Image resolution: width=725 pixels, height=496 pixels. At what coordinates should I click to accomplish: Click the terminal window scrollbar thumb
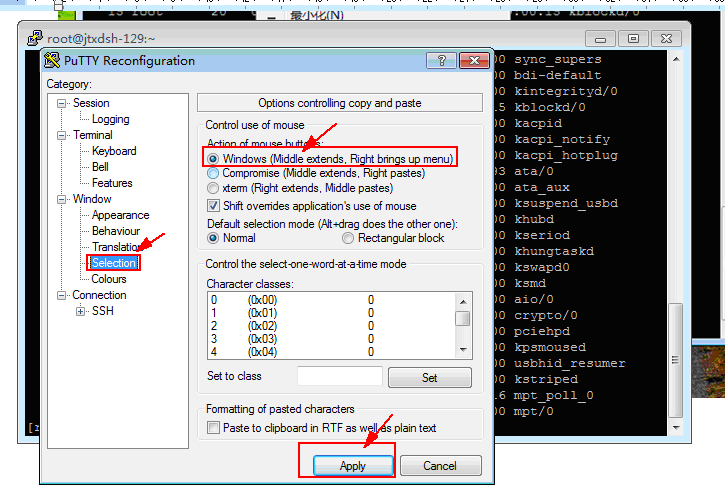pyautogui.click(x=676, y=361)
